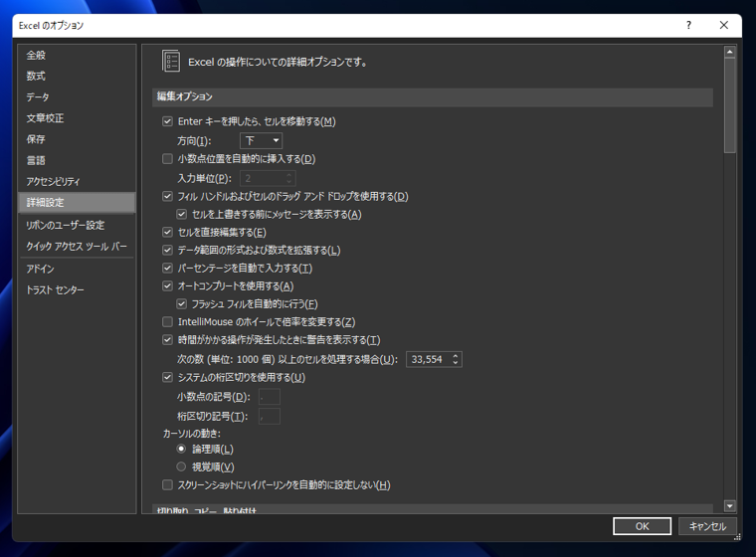Click the OK button
756x557 pixels.
pos(642,526)
